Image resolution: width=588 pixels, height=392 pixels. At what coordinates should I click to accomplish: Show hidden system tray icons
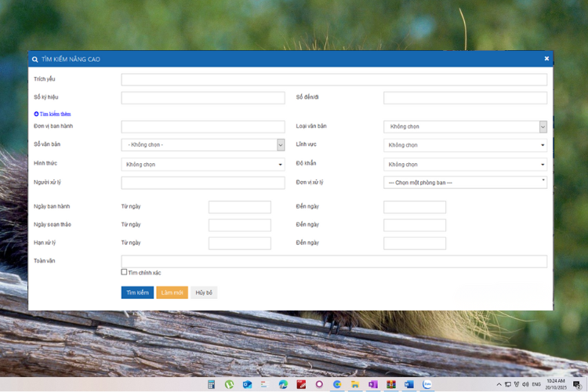499,384
